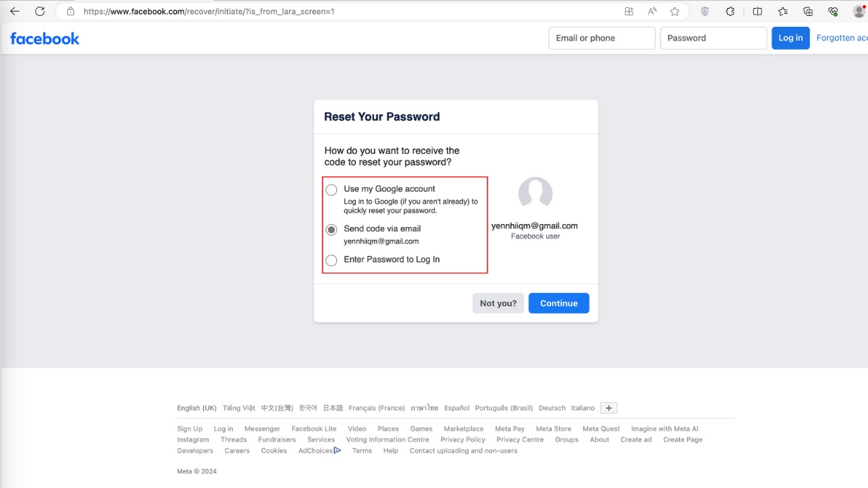The height and width of the screenshot is (488, 868).
Task: Click the 'Not you?' button
Action: pos(498,303)
